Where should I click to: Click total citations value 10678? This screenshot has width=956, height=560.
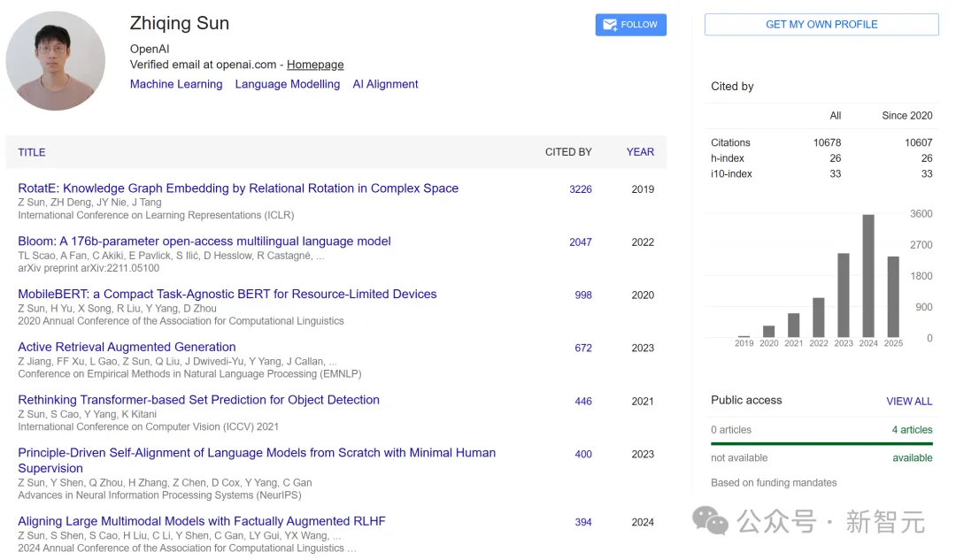(x=828, y=142)
